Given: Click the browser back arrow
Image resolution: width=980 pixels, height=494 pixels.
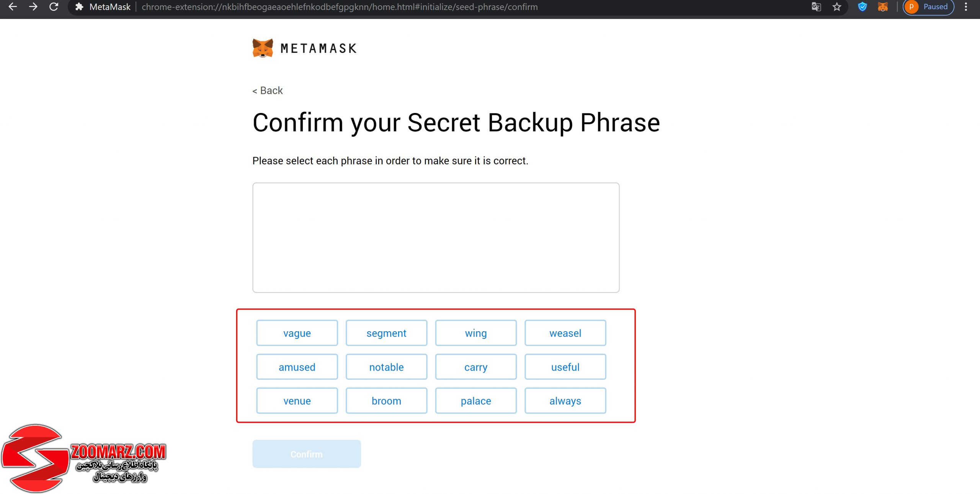Looking at the screenshot, I should (13, 7).
